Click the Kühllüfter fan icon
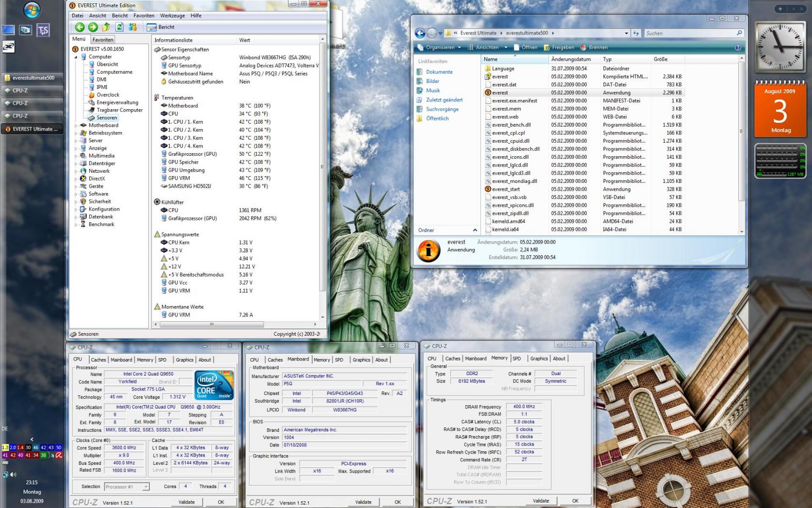This screenshot has width=812, height=508. pos(157,202)
